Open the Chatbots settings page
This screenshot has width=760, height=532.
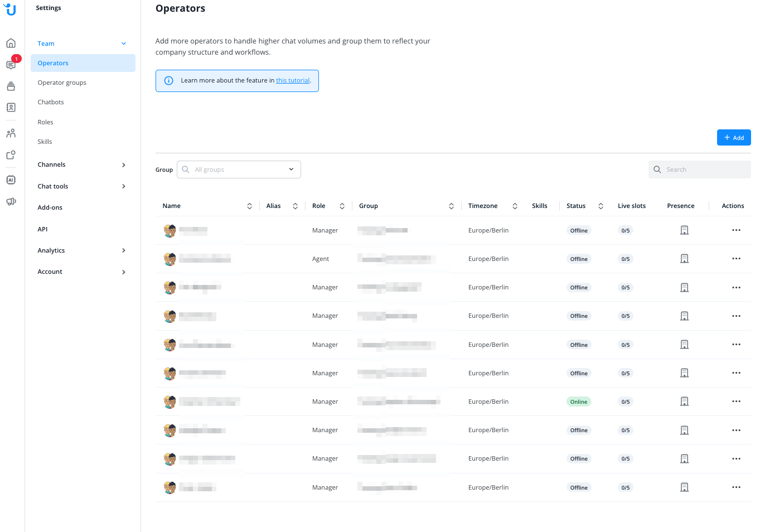(x=51, y=101)
